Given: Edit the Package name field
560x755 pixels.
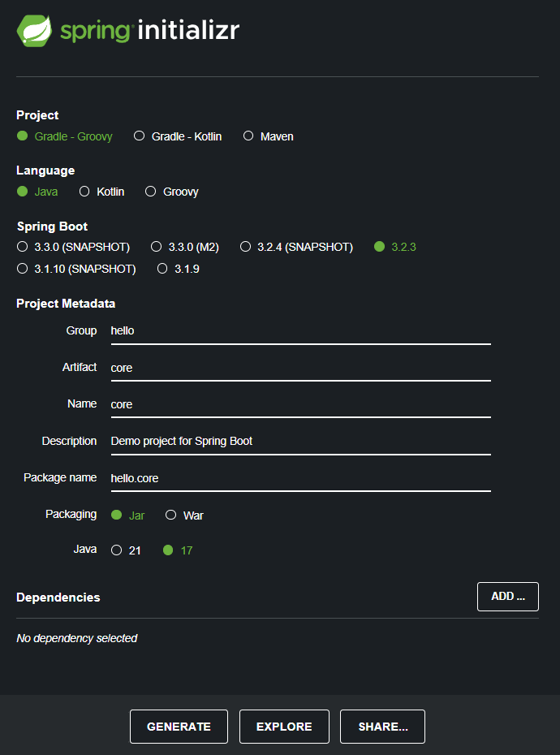Looking at the screenshot, I should tap(300, 478).
